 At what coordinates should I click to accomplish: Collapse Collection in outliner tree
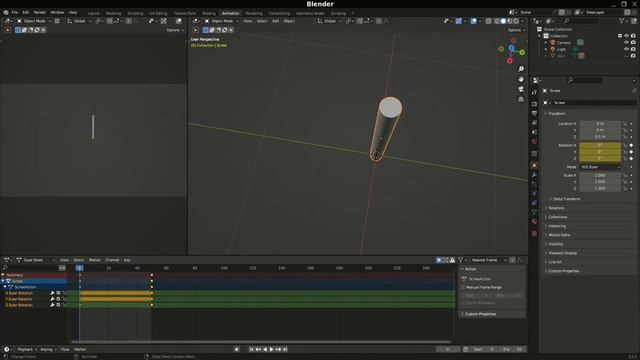point(540,36)
